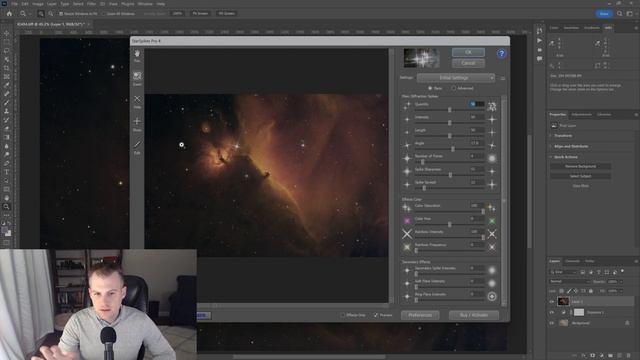
Task: Click the Photoshop Home icon
Action: [x=9, y=13]
